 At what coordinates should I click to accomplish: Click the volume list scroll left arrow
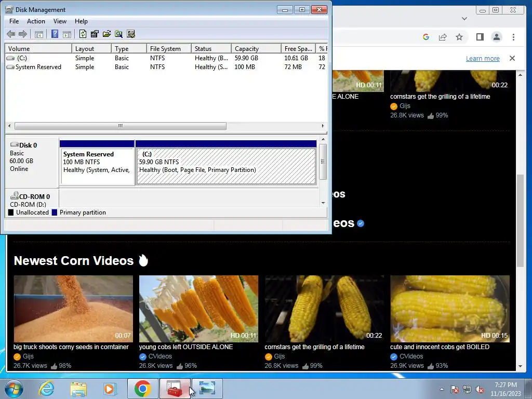tap(9, 126)
